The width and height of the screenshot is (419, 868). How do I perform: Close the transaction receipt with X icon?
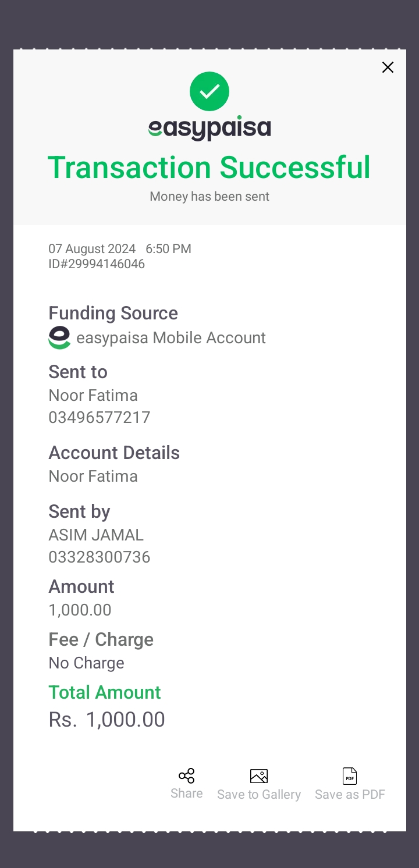tap(388, 67)
